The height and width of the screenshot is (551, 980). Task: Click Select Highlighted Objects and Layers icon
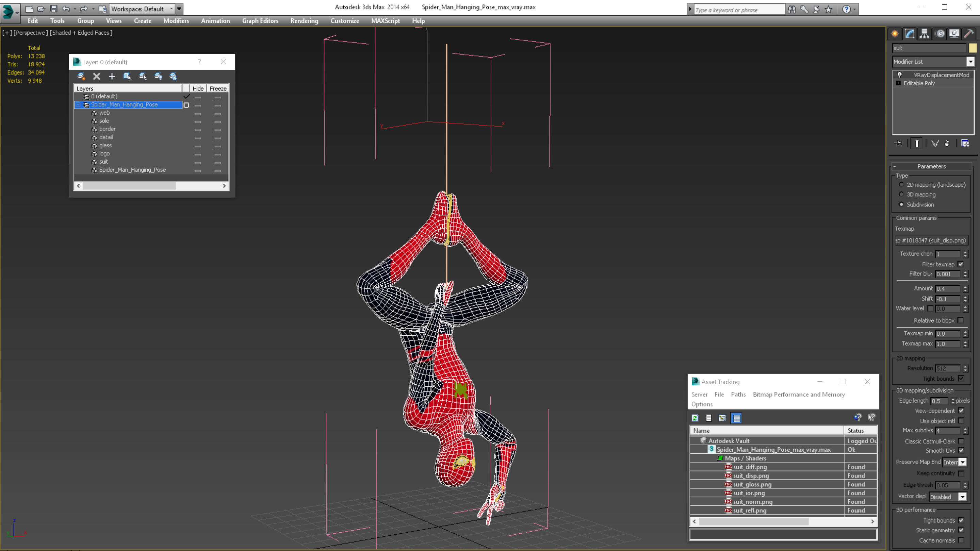click(127, 77)
